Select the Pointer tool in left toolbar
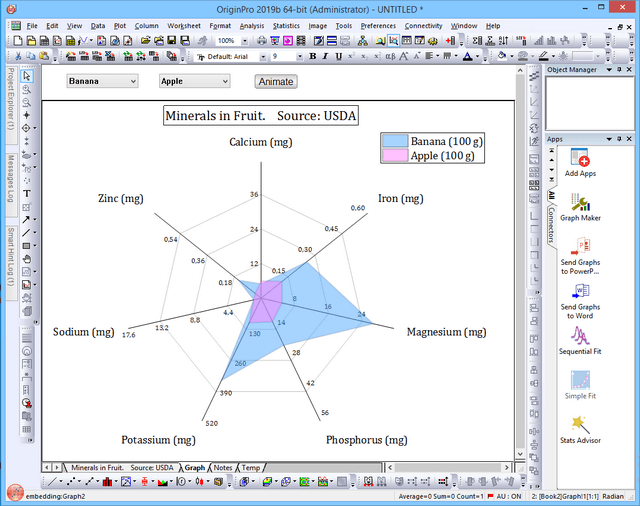The image size is (640, 506). pyautogui.click(x=27, y=77)
